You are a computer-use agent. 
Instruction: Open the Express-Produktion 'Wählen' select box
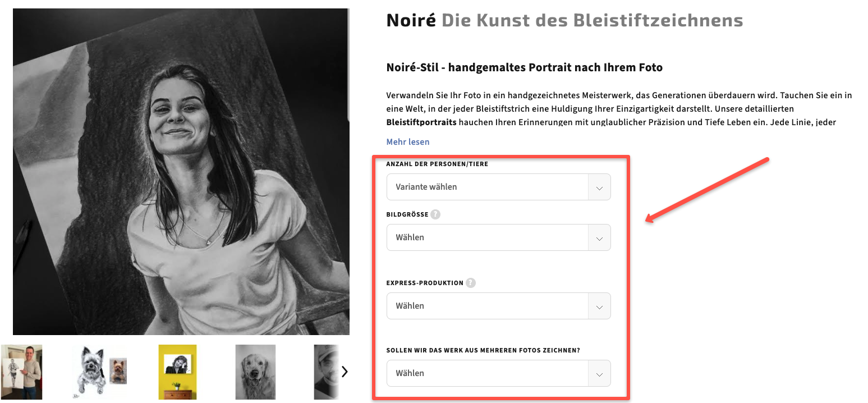tap(498, 306)
